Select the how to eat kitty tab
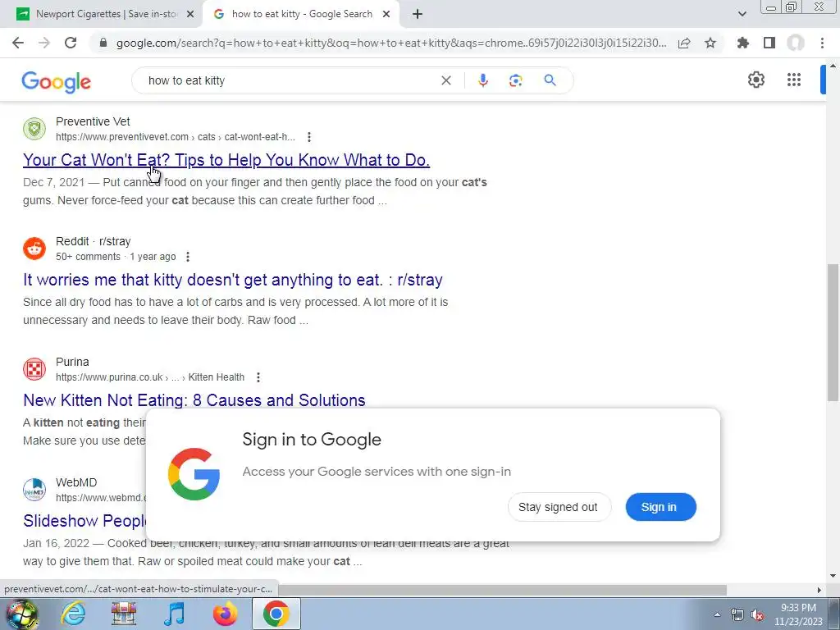The image size is (840, 630). coord(301,14)
